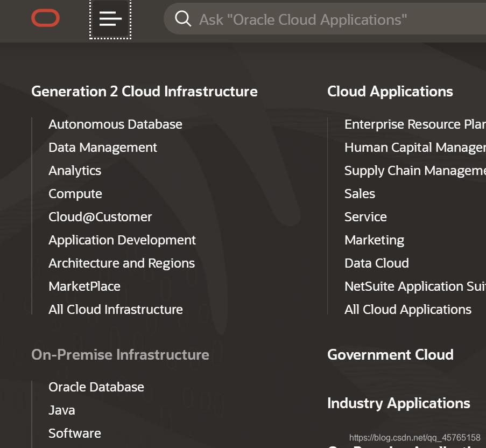
Task: Open Oracle Database link
Action: [x=96, y=387]
